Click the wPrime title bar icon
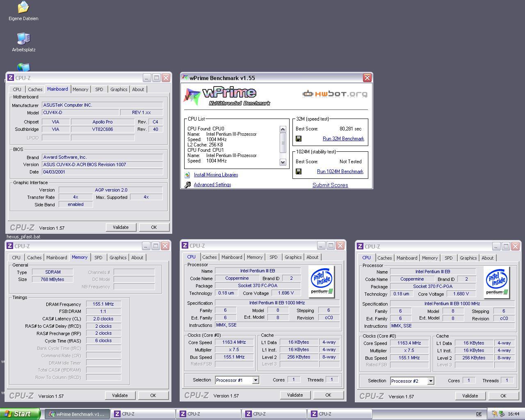 tap(185, 78)
